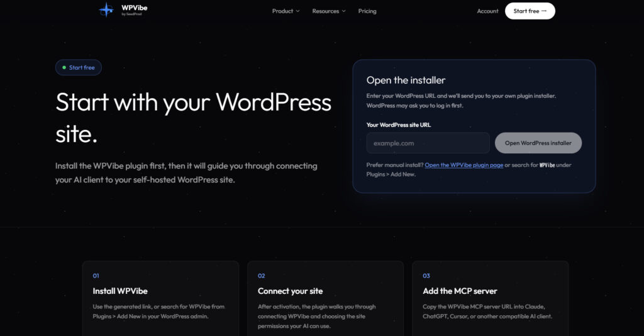Click 'Use the generated link' card description

(158, 312)
